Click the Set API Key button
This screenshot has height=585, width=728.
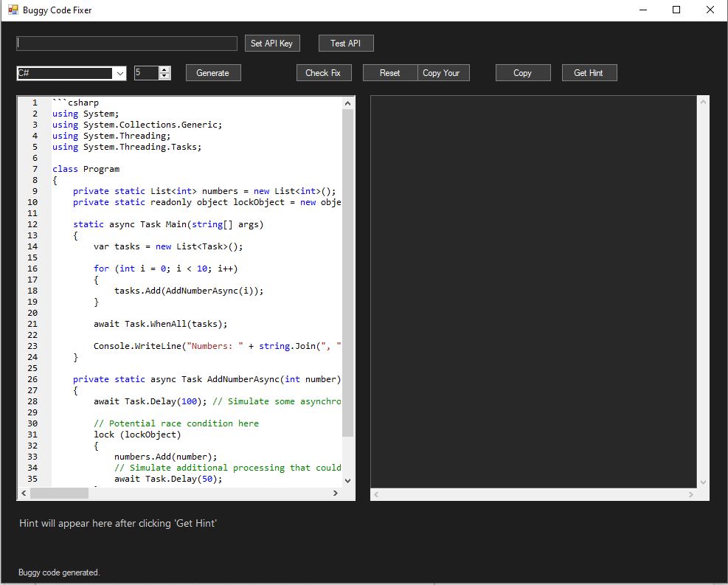click(272, 44)
